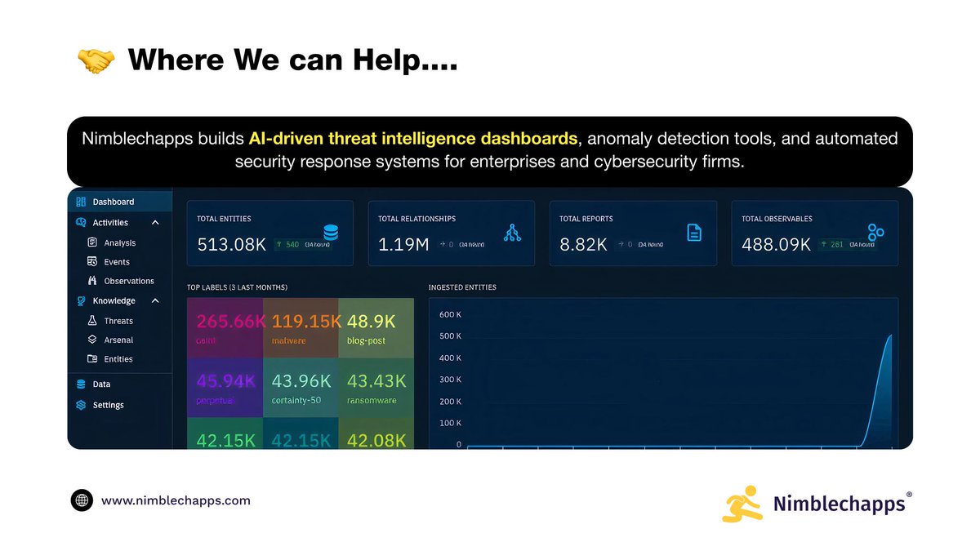Select the 48.9K blog-post label tile

pos(376,328)
